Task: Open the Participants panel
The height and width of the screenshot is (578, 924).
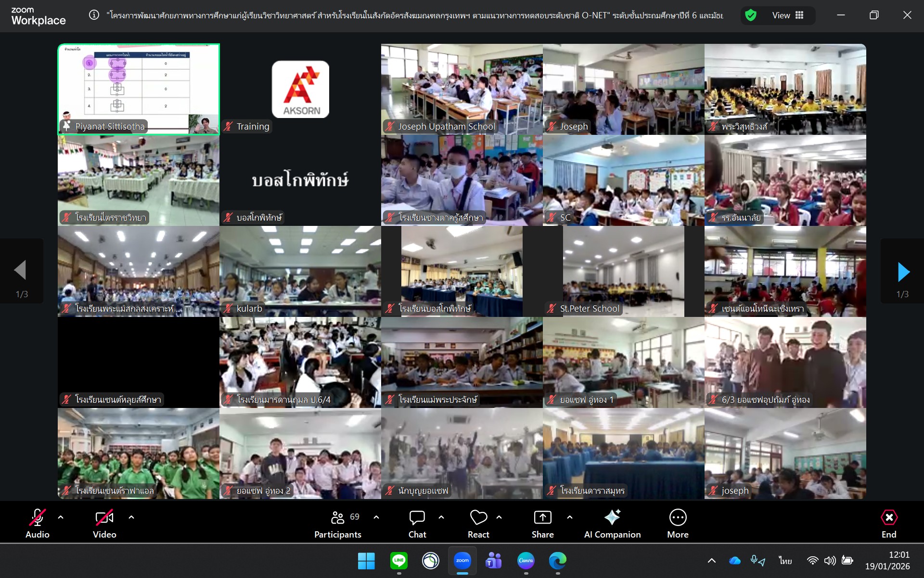Action: 338,524
